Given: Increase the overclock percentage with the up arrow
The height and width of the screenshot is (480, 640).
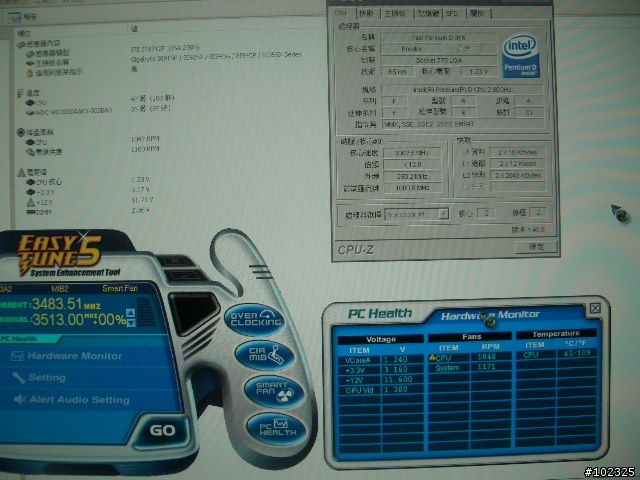Looking at the screenshot, I should (x=131, y=313).
